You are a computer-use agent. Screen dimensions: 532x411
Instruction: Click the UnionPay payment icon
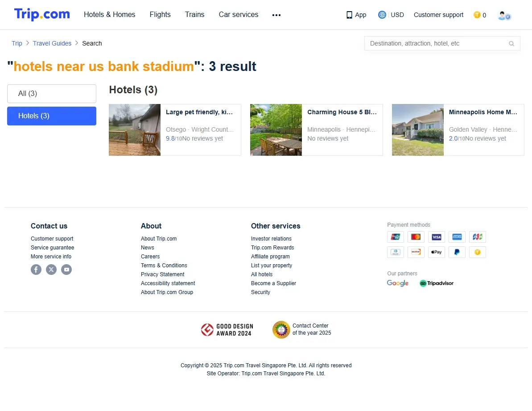[x=396, y=237]
